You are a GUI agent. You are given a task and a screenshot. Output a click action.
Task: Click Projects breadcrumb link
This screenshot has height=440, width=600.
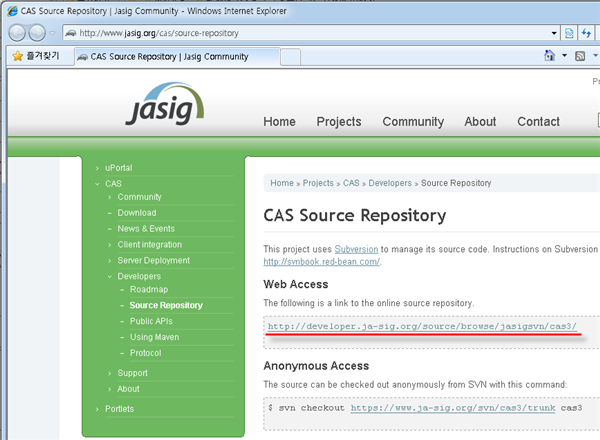tap(318, 183)
